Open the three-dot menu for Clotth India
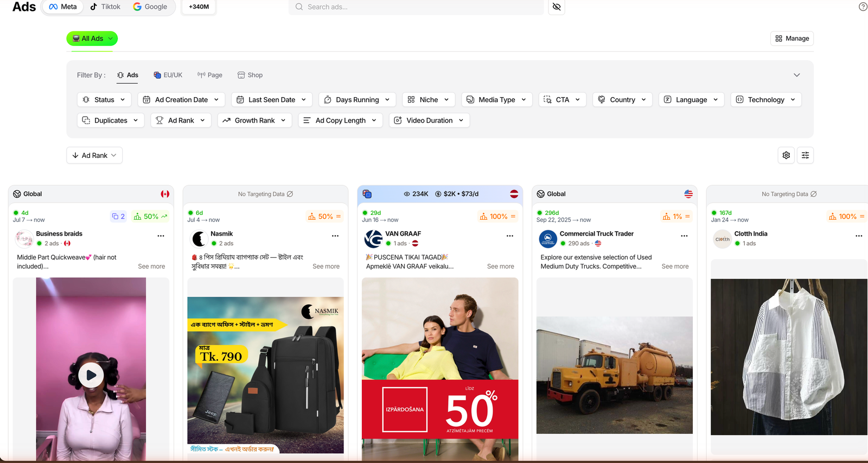 [859, 236]
